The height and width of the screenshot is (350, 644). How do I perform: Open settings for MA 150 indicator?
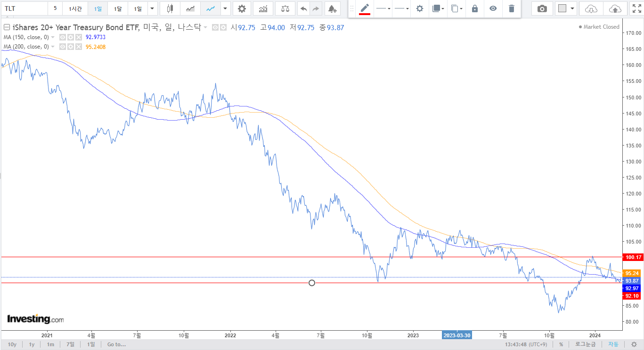pyautogui.click(x=70, y=37)
